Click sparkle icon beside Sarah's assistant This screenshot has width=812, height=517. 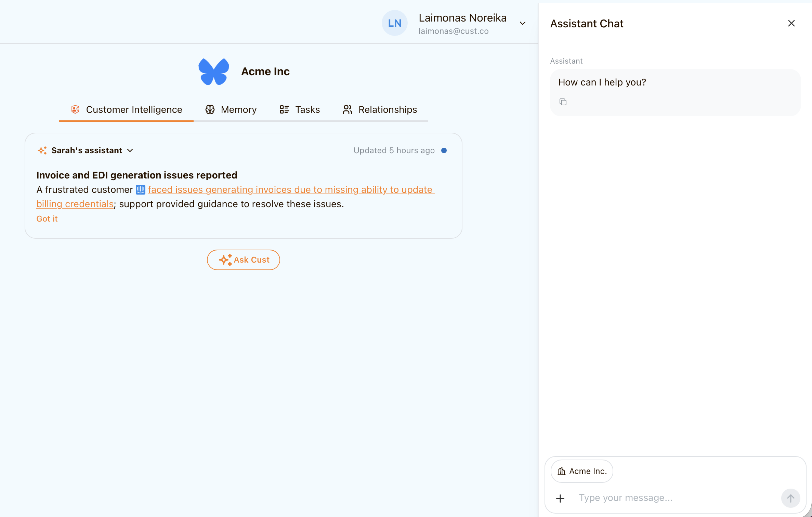42,150
